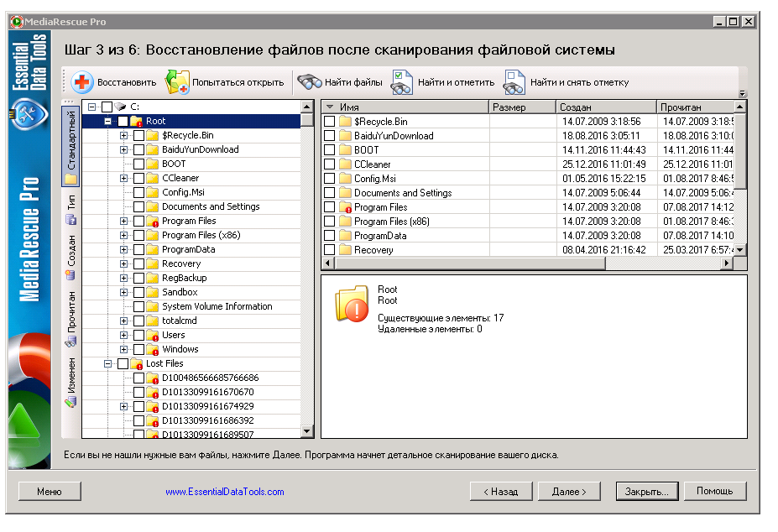Click the Root folder icon in tree
Image resolution: width=778 pixels, height=532 pixels.
137,121
